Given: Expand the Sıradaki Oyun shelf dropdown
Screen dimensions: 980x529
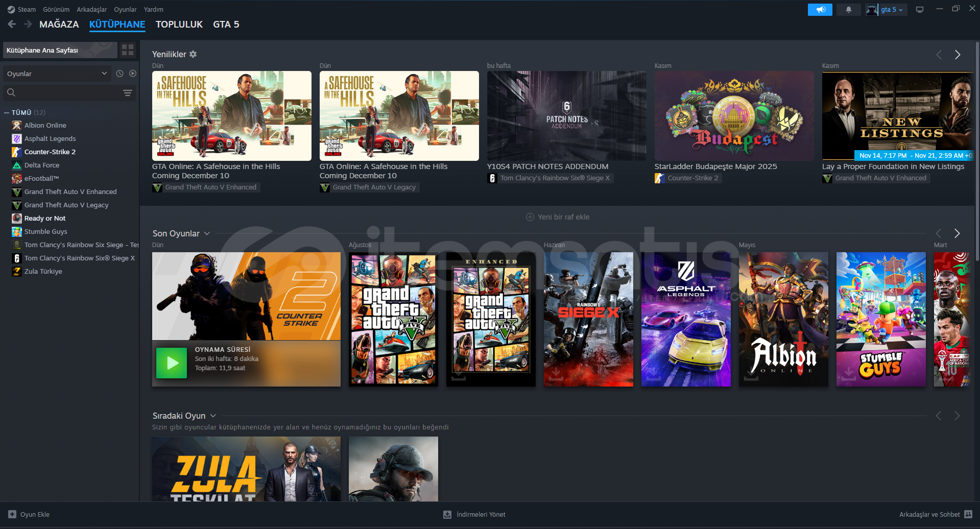Looking at the screenshot, I should (213, 416).
